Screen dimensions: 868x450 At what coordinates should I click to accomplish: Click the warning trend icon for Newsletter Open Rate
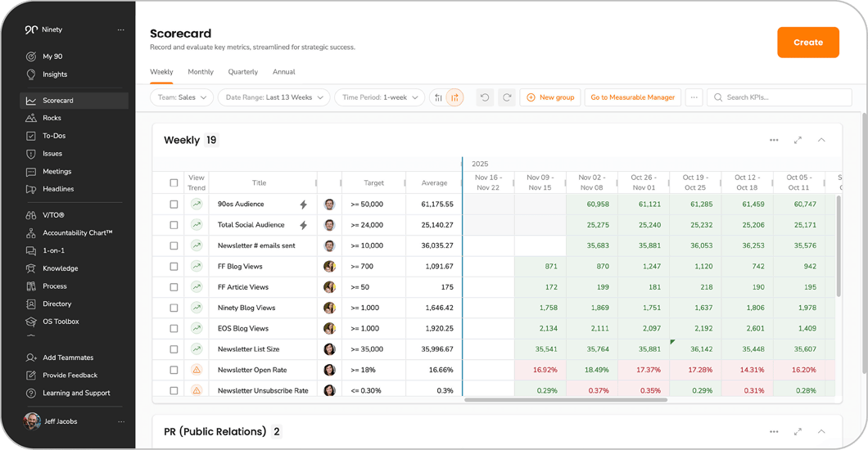click(x=197, y=370)
